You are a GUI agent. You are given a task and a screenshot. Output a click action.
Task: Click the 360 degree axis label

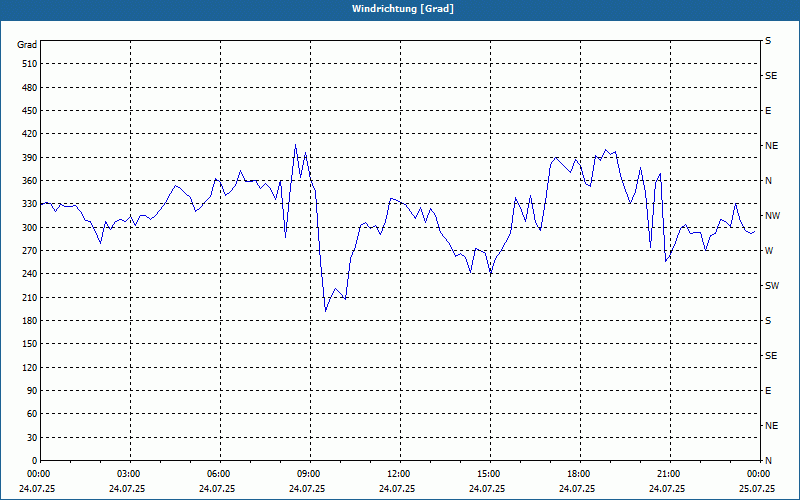click(x=30, y=181)
